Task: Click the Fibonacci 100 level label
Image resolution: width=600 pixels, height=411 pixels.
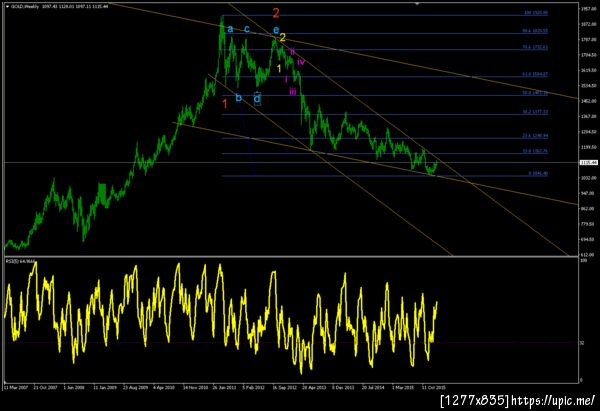Action: 536,13
